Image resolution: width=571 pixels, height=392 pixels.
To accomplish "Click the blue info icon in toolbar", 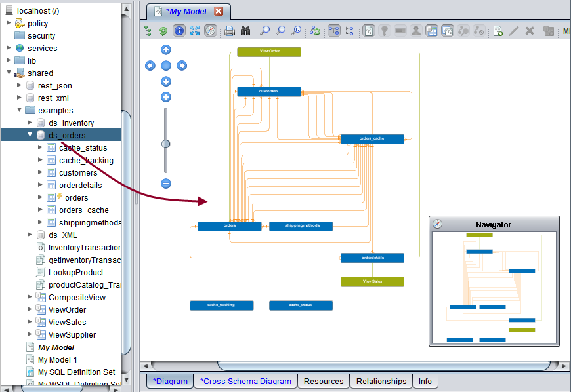I will [x=179, y=31].
